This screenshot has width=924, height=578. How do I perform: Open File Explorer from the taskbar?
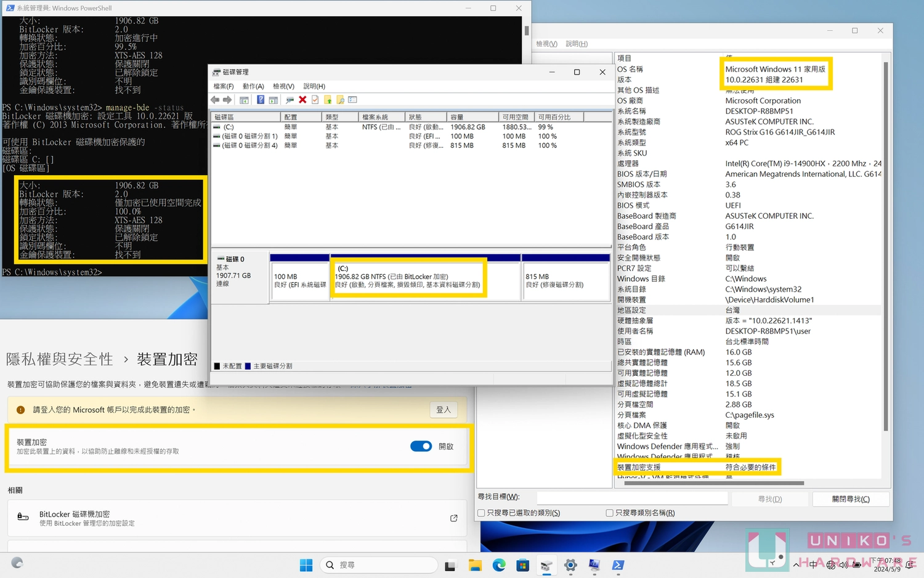pyautogui.click(x=475, y=565)
